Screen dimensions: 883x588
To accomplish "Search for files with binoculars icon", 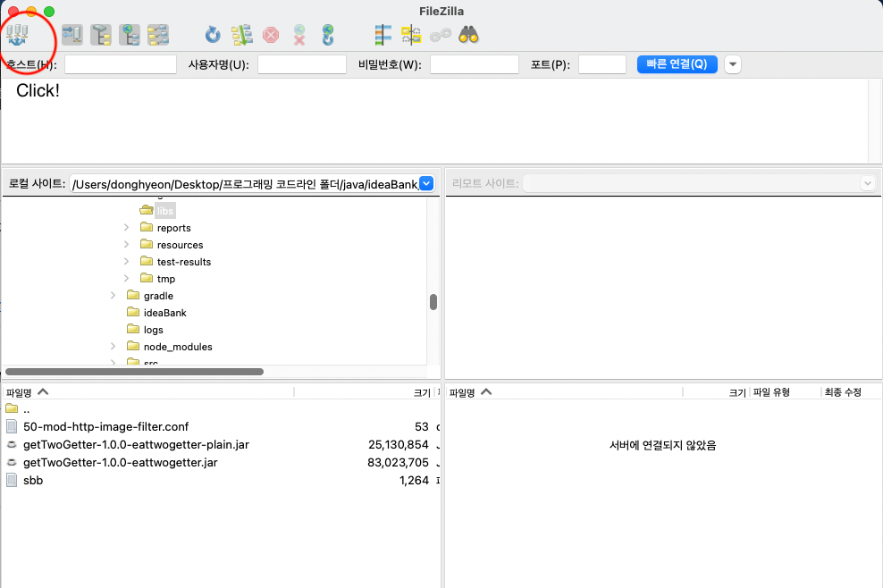I will tap(468, 35).
